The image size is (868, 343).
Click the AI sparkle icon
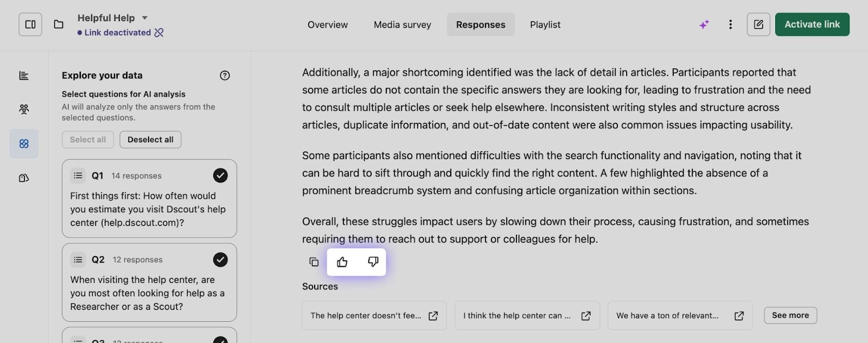click(704, 24)
